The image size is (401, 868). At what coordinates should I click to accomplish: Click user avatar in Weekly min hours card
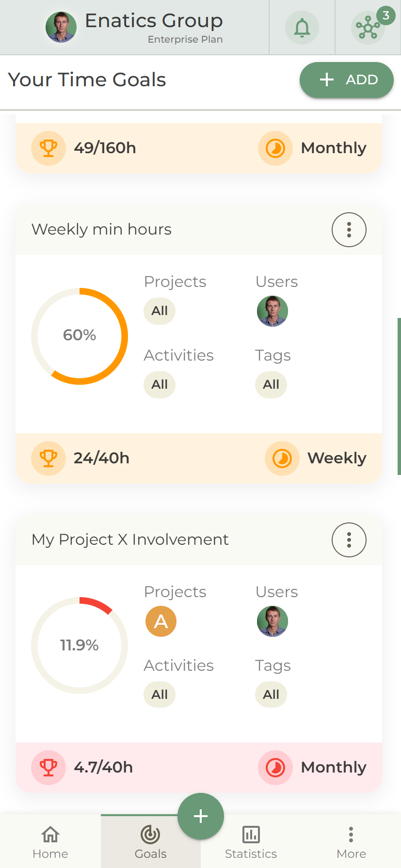point(273,311)
